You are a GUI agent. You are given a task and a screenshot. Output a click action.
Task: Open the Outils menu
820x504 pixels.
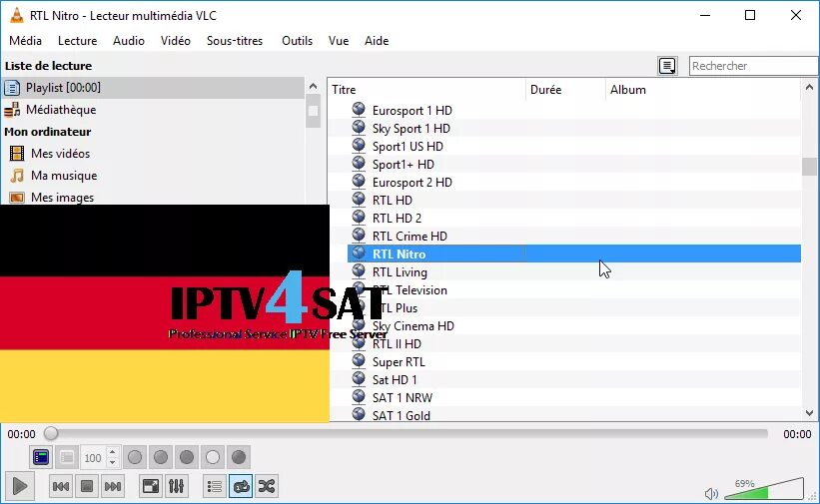(x=297, y=41)
